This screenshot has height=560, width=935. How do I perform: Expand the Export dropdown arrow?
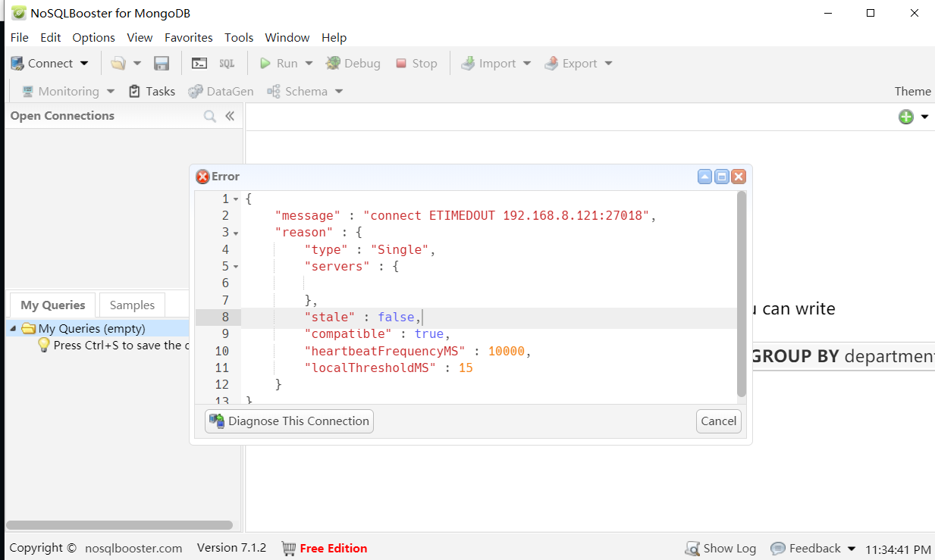(608, 64)
